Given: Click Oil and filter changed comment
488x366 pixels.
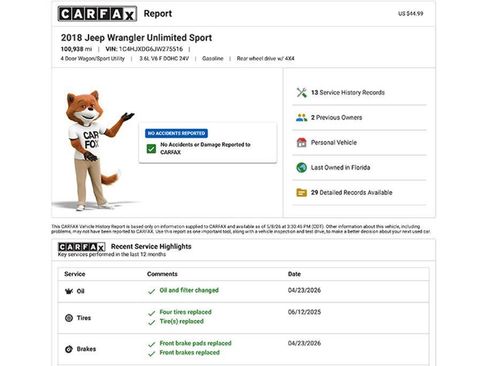Looking at the screenshot, I should 189,290.
